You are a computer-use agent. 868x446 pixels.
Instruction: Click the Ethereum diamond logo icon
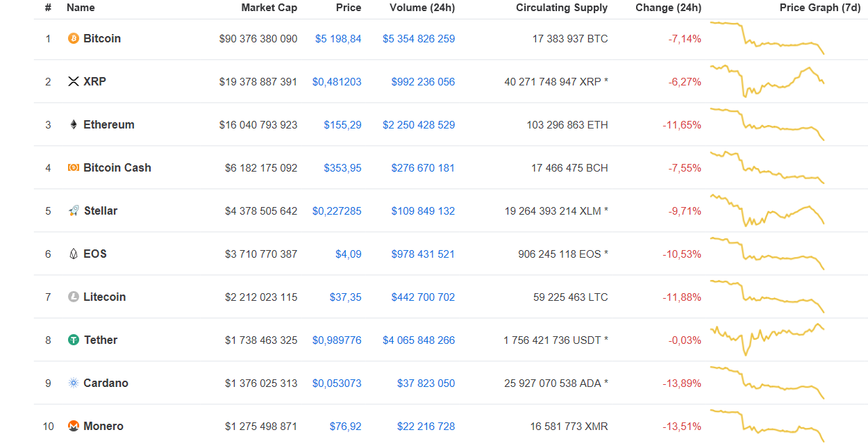pyautogui.click(x=74, y=125)
